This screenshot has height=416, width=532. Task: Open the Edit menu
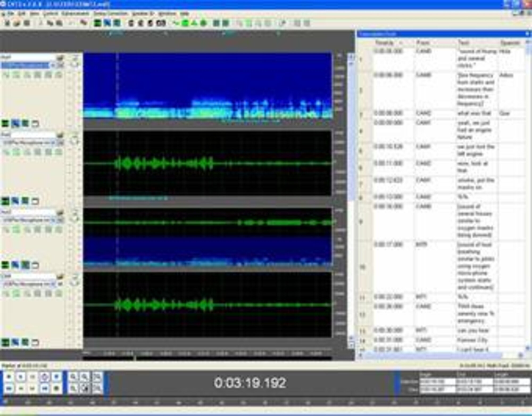[22, 14]
